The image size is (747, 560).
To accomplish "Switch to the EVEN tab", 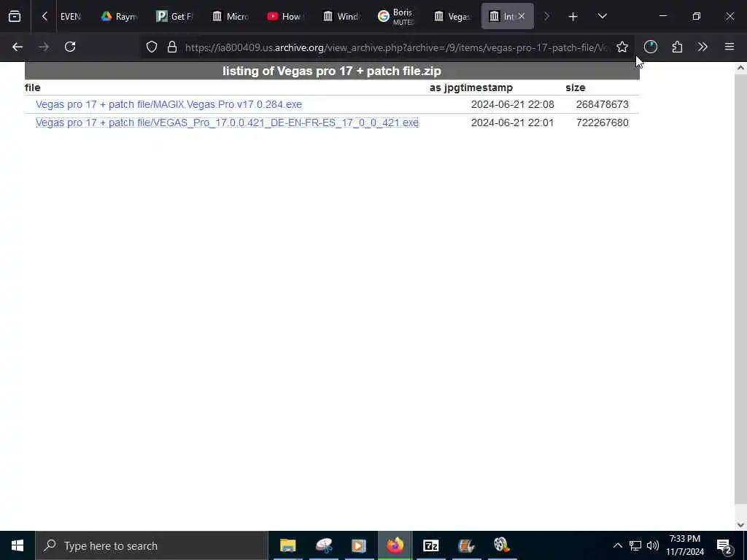I will pyautogui.click(x=71, y=16).
